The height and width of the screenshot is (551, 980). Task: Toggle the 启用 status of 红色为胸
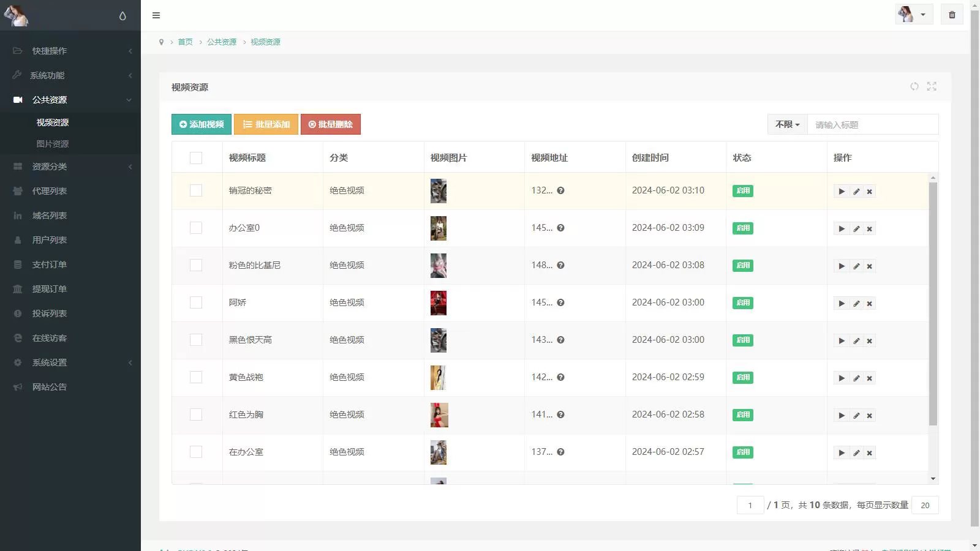click(742, 414)
